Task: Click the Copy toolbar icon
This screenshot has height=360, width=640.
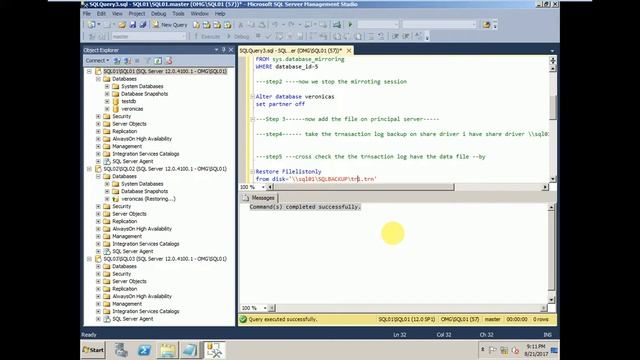Action: point(251,25)
